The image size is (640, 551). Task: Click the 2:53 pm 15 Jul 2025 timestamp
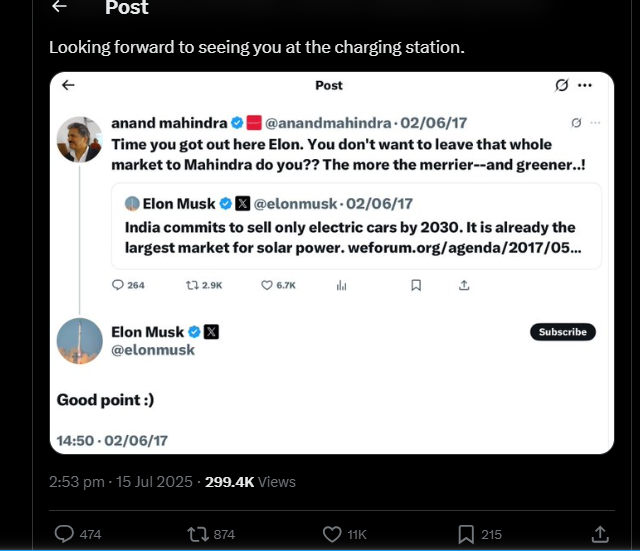[x=120, y=482]
